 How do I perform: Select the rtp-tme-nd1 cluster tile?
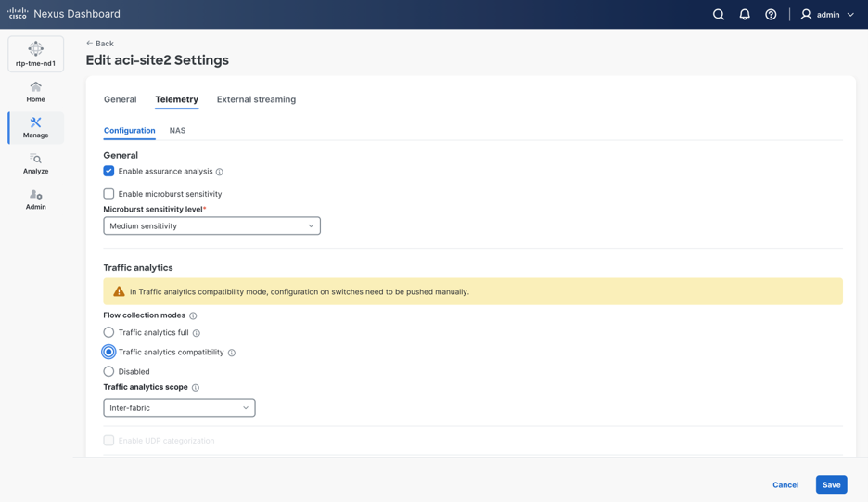(35, 54)
